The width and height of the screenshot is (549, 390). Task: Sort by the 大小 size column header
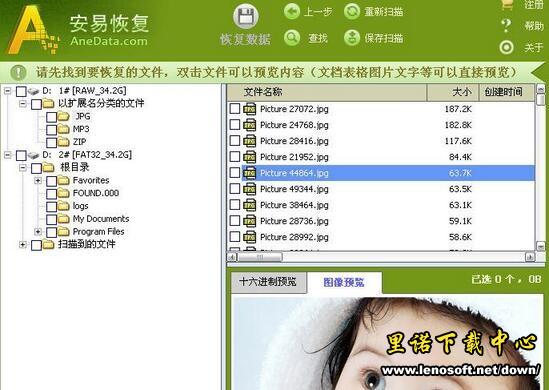pos(453,92)
